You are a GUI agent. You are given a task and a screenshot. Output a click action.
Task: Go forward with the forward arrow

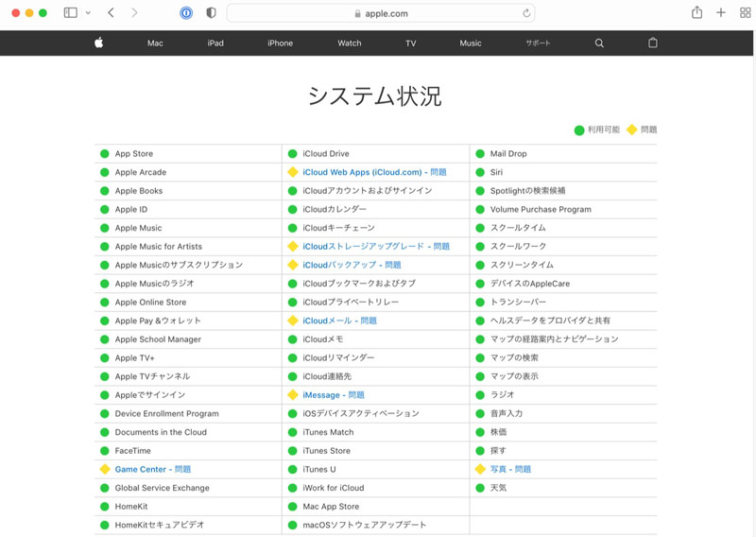click(x=134, y=12)
